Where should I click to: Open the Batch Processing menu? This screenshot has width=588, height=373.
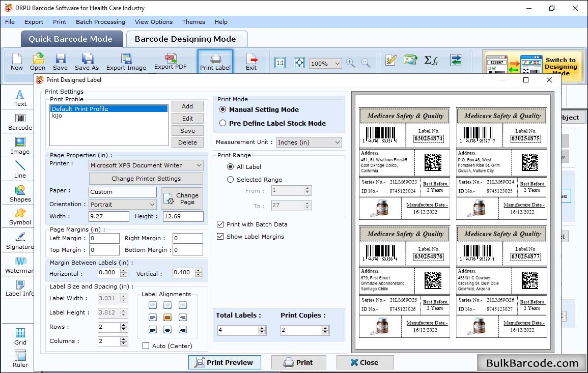click(100, 22)
